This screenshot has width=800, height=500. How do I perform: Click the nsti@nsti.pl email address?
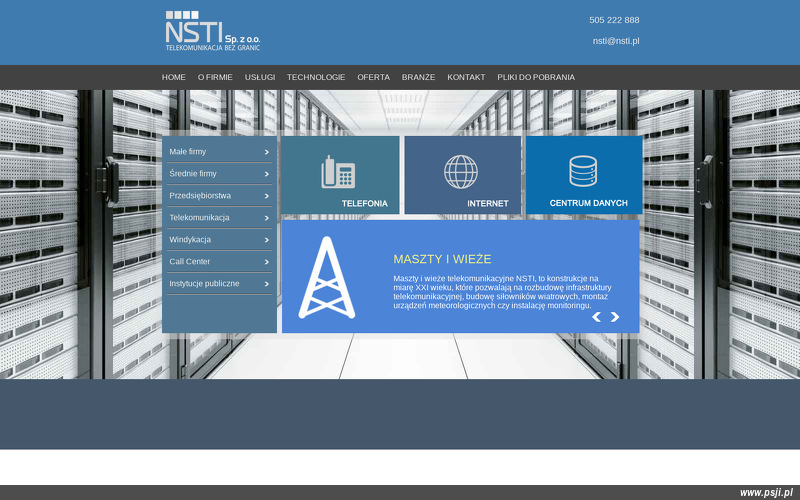pos(616,41)
